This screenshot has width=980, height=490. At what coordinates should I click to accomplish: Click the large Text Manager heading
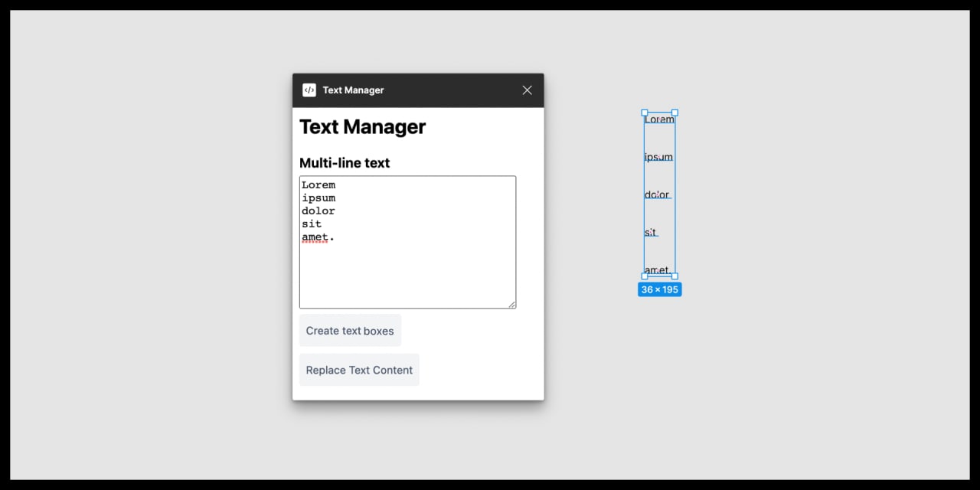point(362,127)
